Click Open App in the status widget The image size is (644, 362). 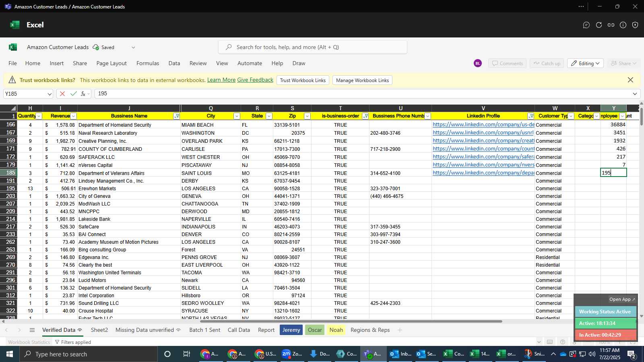[622, 299]
